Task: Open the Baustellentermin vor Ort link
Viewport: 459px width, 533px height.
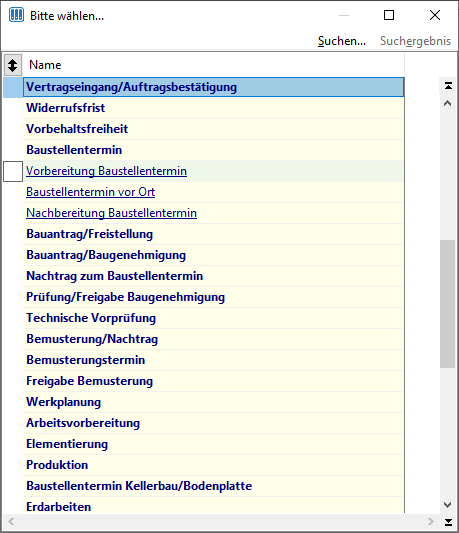Action: tap(90, 192)
